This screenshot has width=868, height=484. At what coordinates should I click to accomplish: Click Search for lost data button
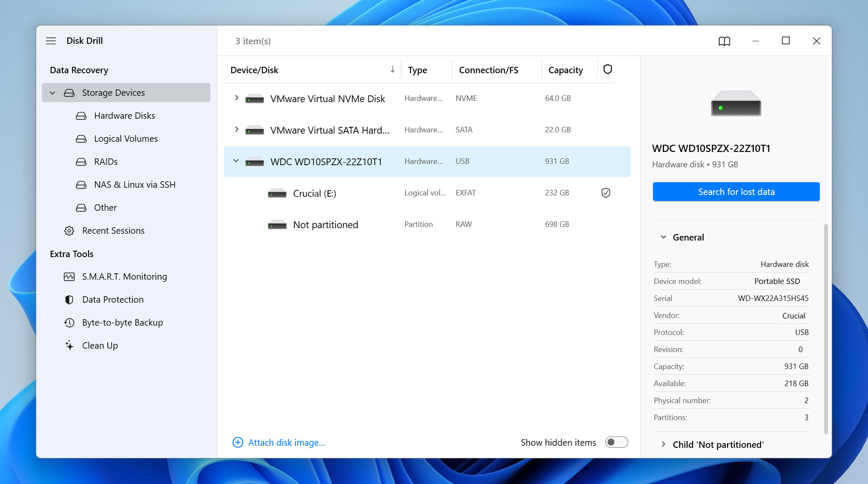[x=736, y=191]
